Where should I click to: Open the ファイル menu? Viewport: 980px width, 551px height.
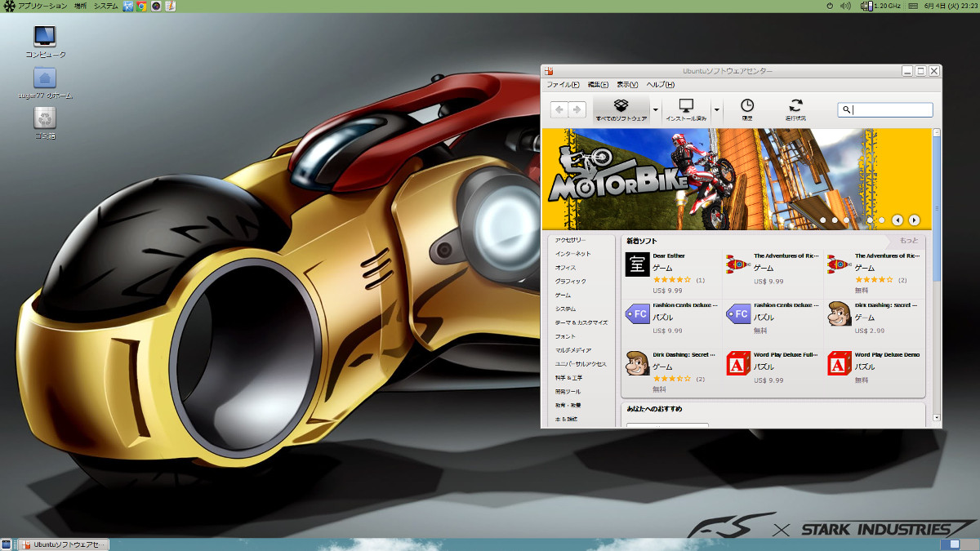[563, 85]
